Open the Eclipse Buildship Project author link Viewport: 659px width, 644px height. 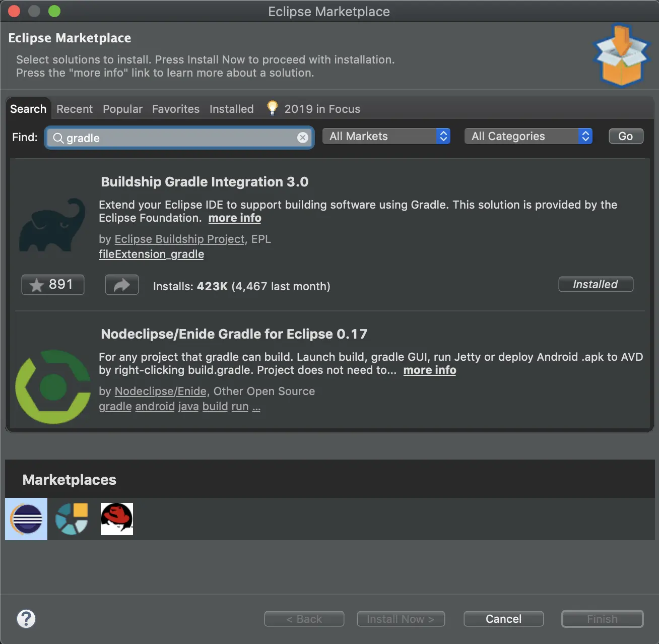(x=179, y=239)
